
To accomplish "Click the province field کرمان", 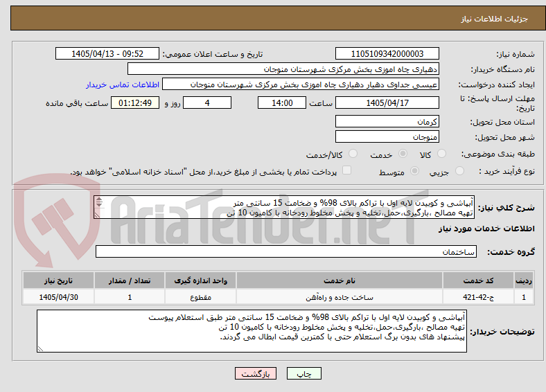I will pyautogui.click(x=387, y=121).
